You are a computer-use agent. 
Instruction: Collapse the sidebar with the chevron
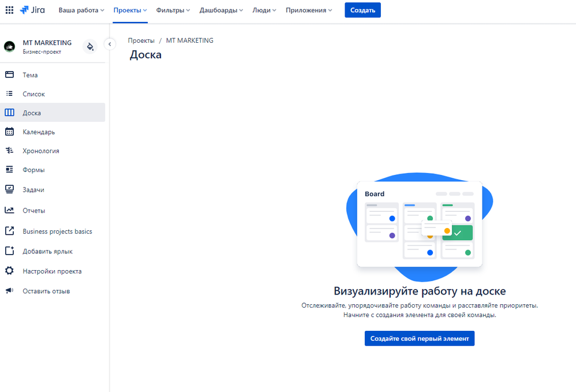pos(109,43)
